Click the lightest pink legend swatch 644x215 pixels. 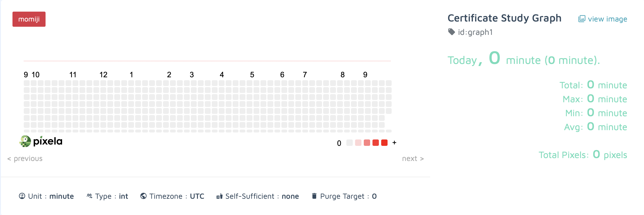(x=358, y=143)
